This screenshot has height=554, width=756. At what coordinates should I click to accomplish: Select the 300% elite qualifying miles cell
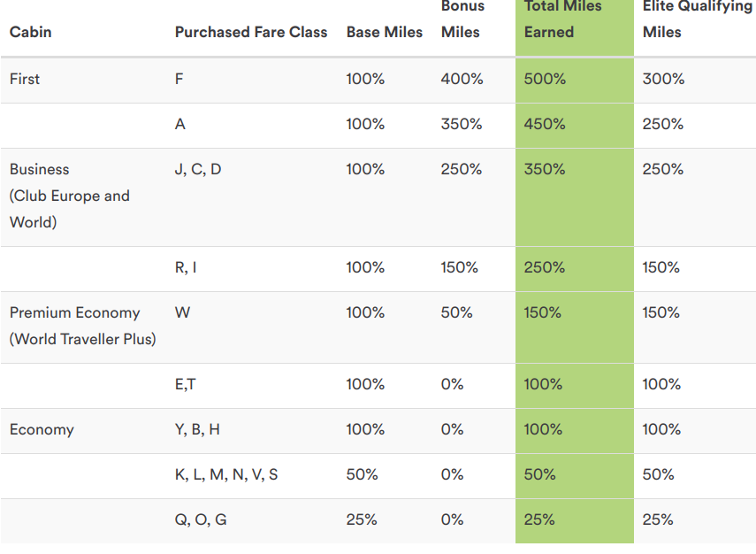[x=663, y=79]
